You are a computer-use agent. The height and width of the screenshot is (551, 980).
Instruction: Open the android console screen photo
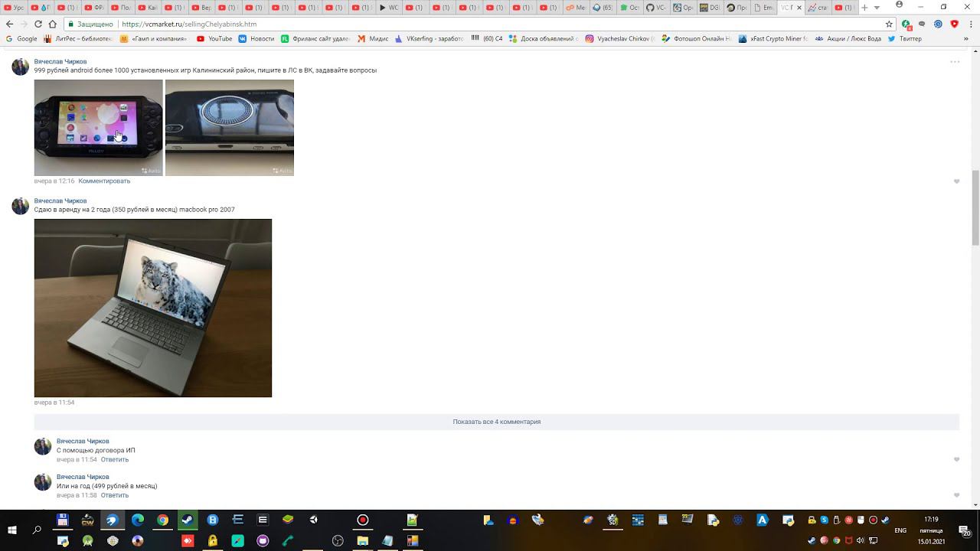click(x=99, y=128)
